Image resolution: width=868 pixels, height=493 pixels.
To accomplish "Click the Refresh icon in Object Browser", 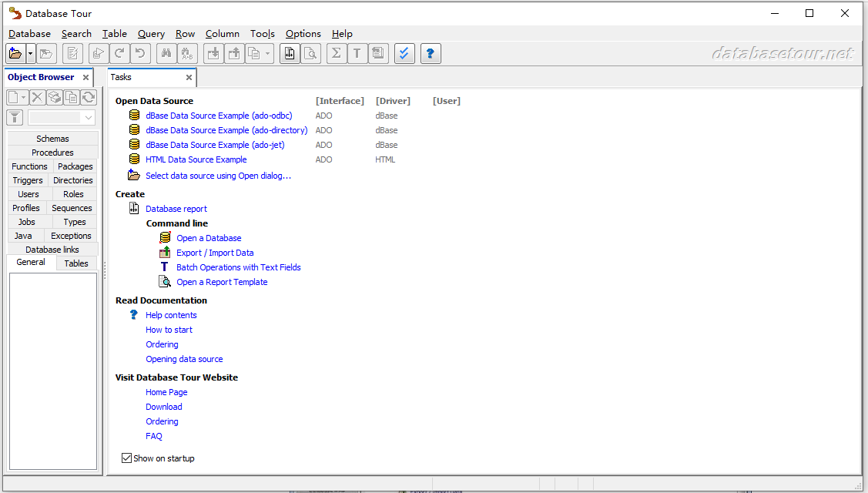I will [x=89, y=98].
